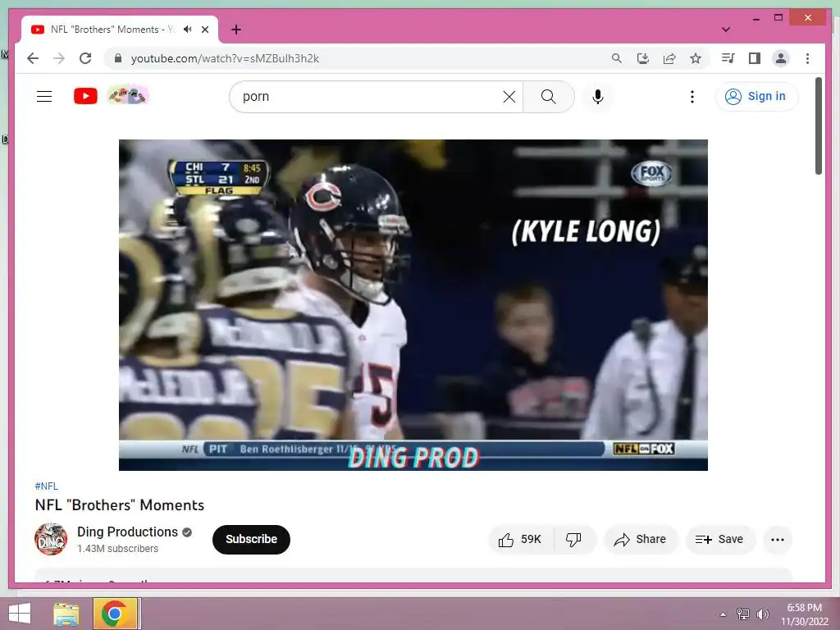Click the install app icon in address bar
840x630 pixels.
pos(643,58)
